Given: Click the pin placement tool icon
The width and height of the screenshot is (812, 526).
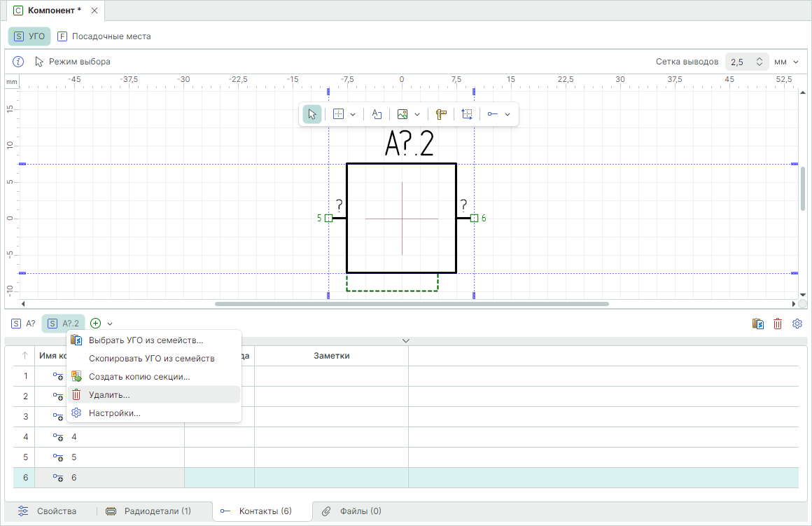Looking at the screenshot, I should (x=493, y=114).
